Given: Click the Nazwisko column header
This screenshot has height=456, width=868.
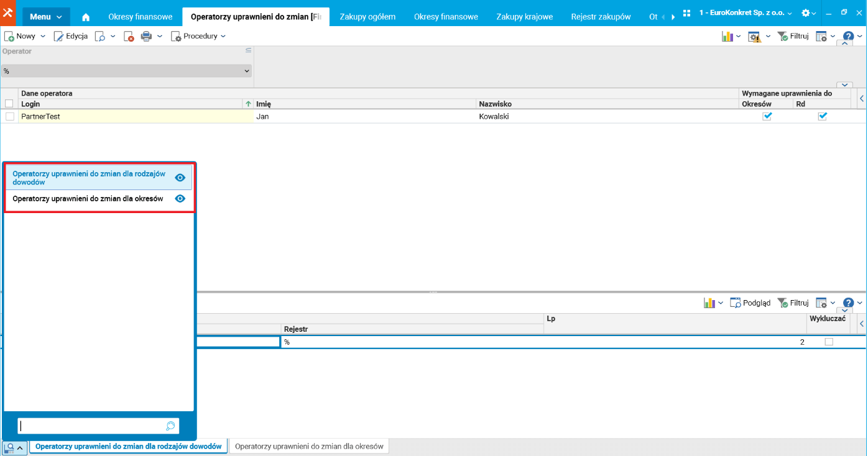Looking at the screenshot, I should point(608,104).
